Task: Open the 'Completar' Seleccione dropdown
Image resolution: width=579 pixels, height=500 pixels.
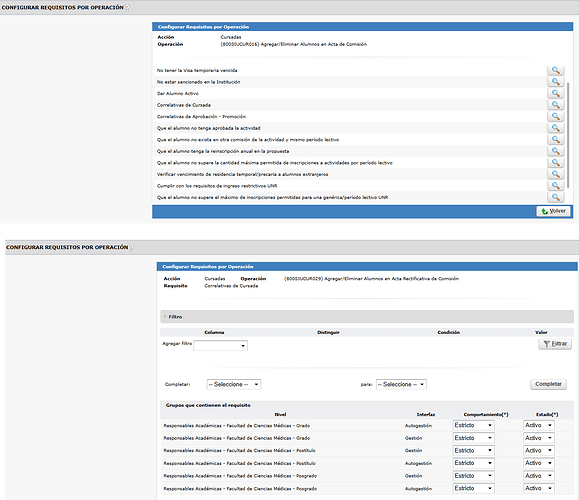Action: click(x=234, y=384)
